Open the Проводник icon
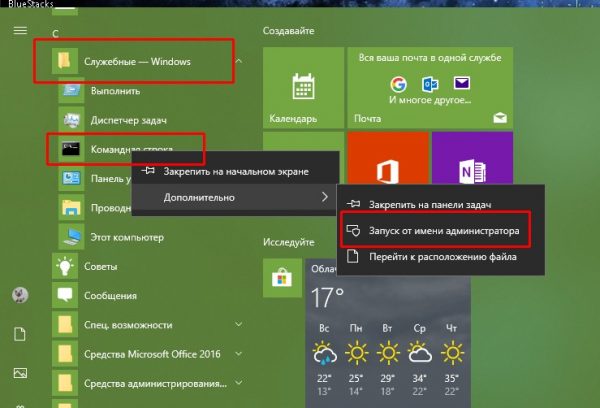The width and height of the screenshot is (600, 408). (x=71, y=208)
